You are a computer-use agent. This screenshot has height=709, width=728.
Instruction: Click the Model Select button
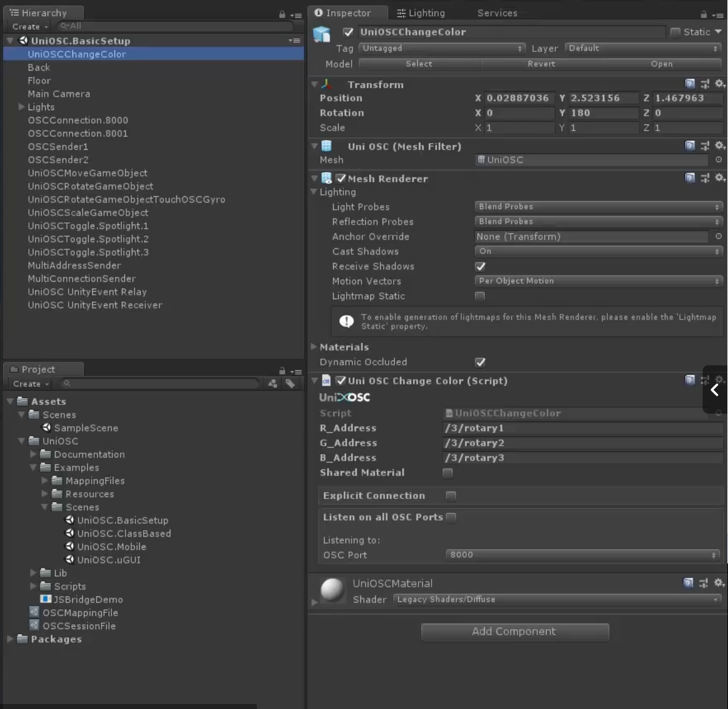[x=418, y=64]
